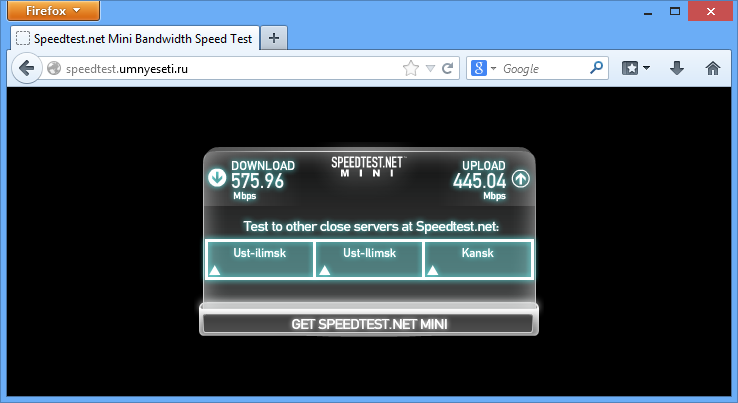Click the circular upload arrow icon in Speedtest
Screen dimensions: 738x403
[x=520, y=179]
